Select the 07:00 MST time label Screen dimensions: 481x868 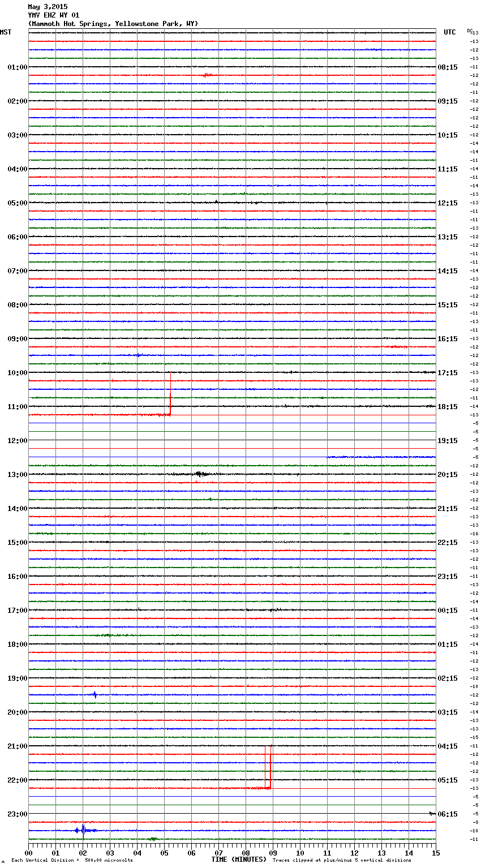pos(18,271)
